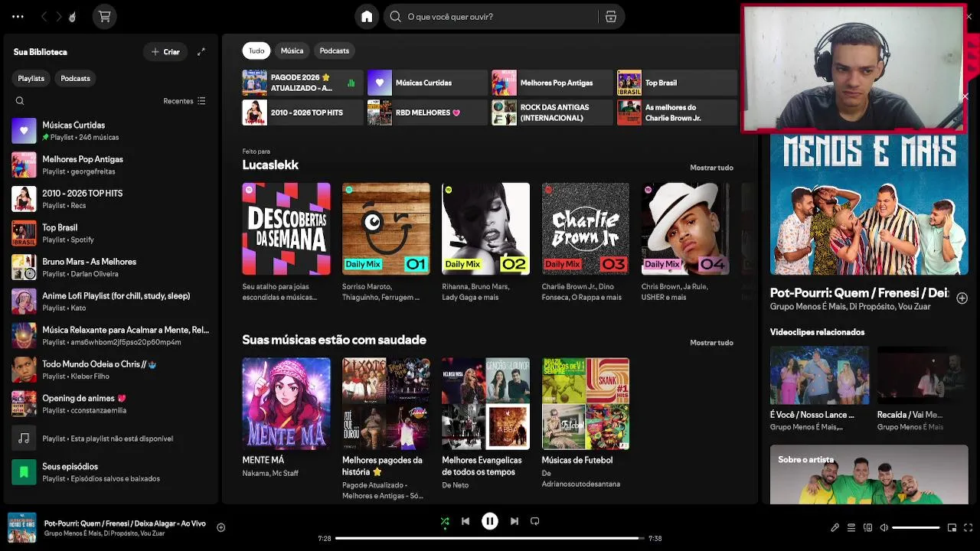Viewport: 980px width, 551px height.
Task: Go forward with the right arrow
Action: click(x=58, y=16)
